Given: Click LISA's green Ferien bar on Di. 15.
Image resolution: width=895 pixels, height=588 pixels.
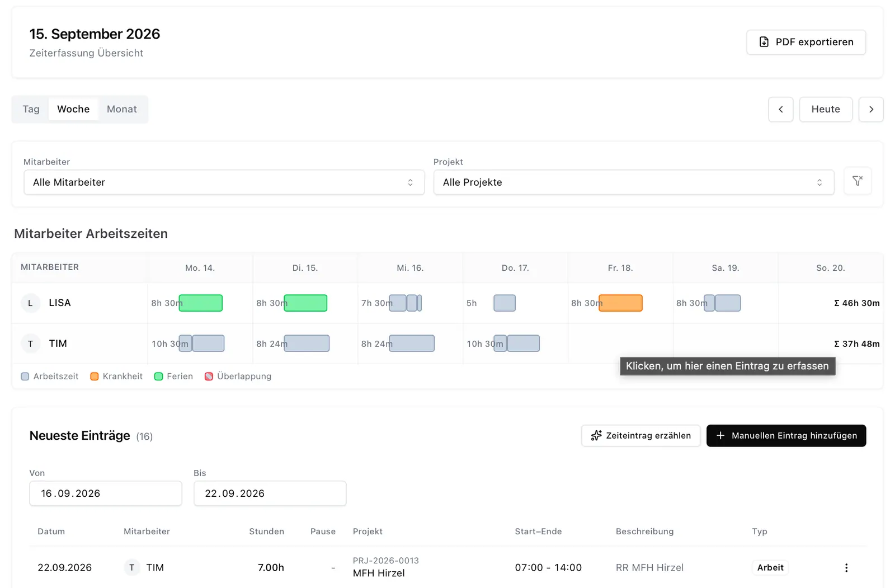Looking at the screenshot, I should pos(305,303).
